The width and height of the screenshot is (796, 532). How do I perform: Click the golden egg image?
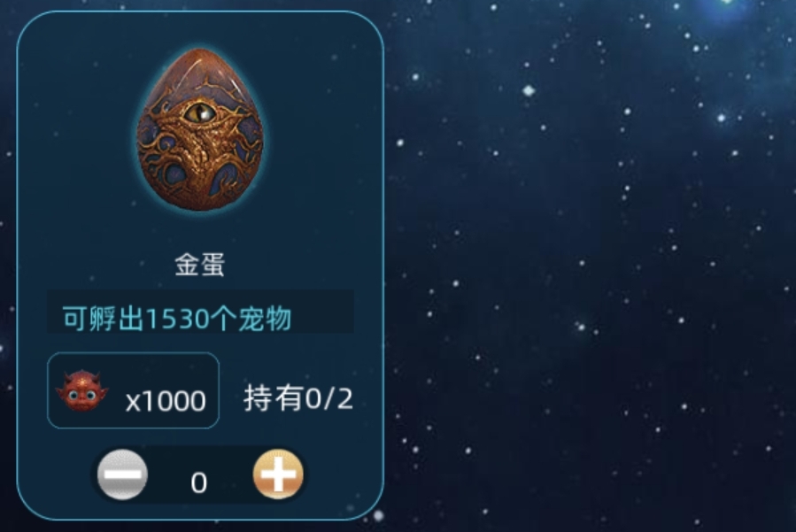(x=199, y=130)
